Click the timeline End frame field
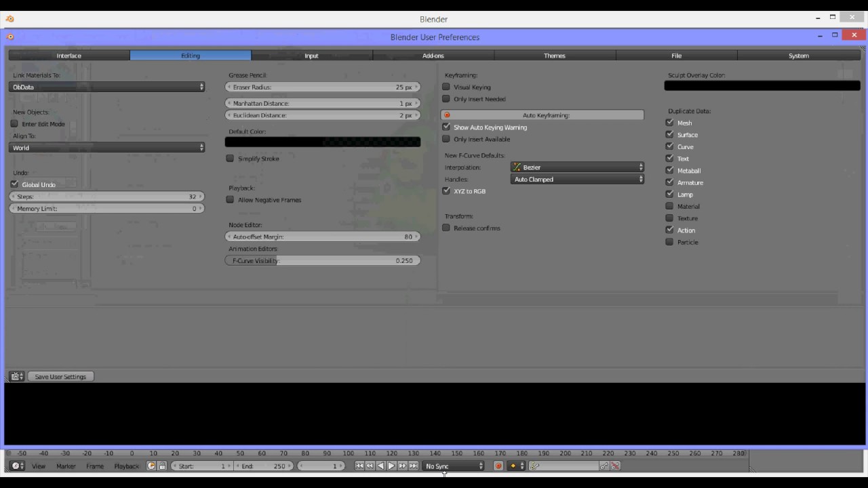The width and height of the screenshot is (868, 488). [x=264, y=466]
